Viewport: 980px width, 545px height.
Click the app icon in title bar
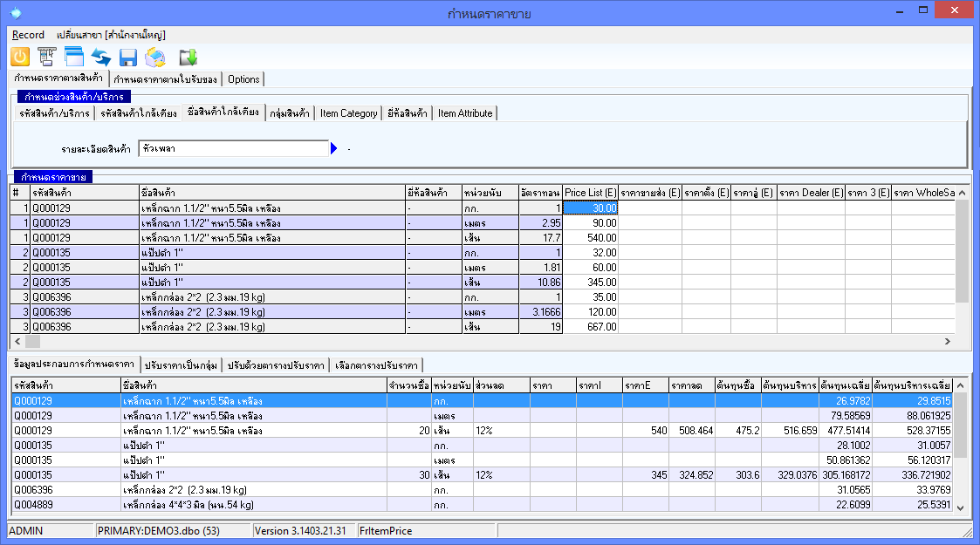point(15,13)
